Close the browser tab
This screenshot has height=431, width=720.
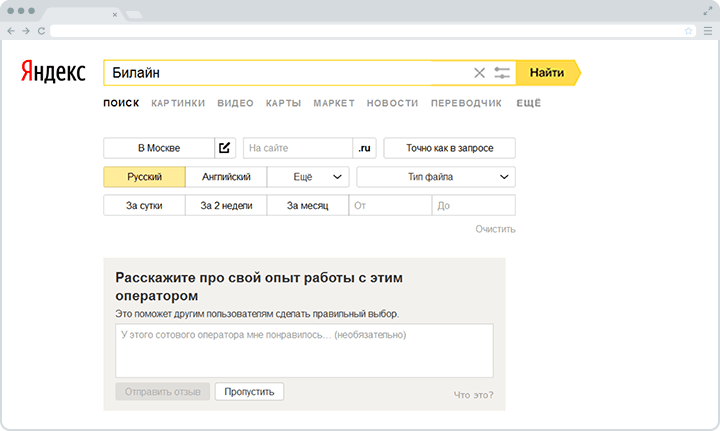click(x=115, y=15)
